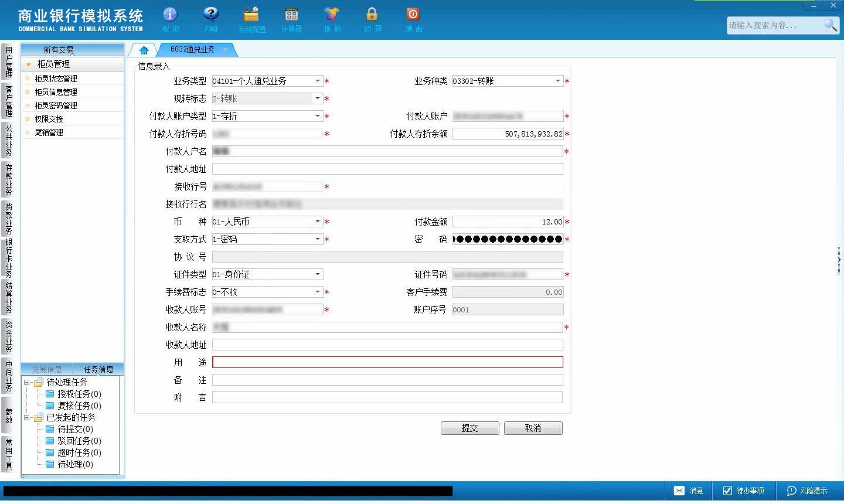Switch to 结算业务 side tab
844x504 pixels.
coord(9,297)
